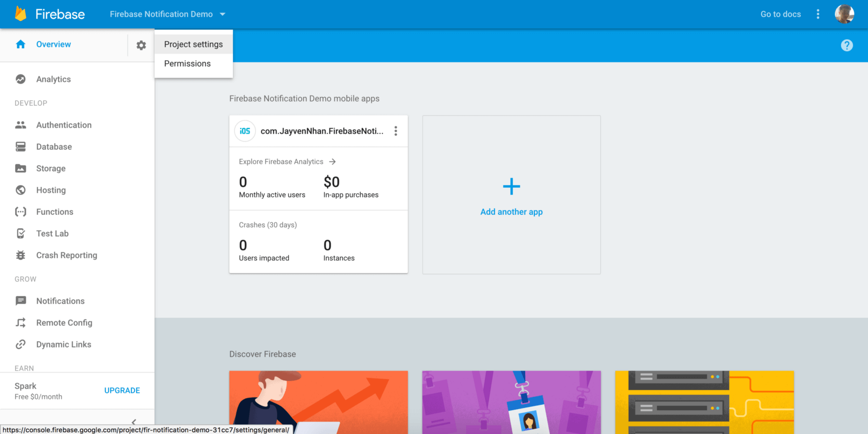This screenshot has height=434, width=868.
Task: Click the Users impacted count
Action: (x=243, y=245)
